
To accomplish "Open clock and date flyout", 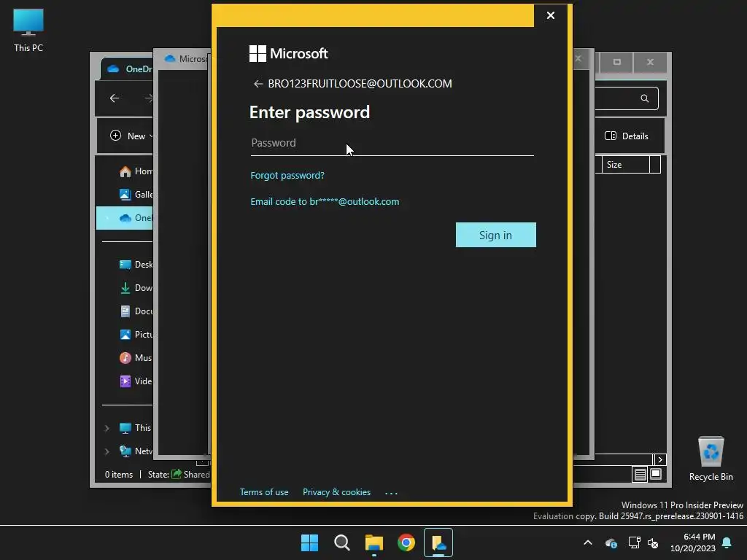I will tap(693, 542).
